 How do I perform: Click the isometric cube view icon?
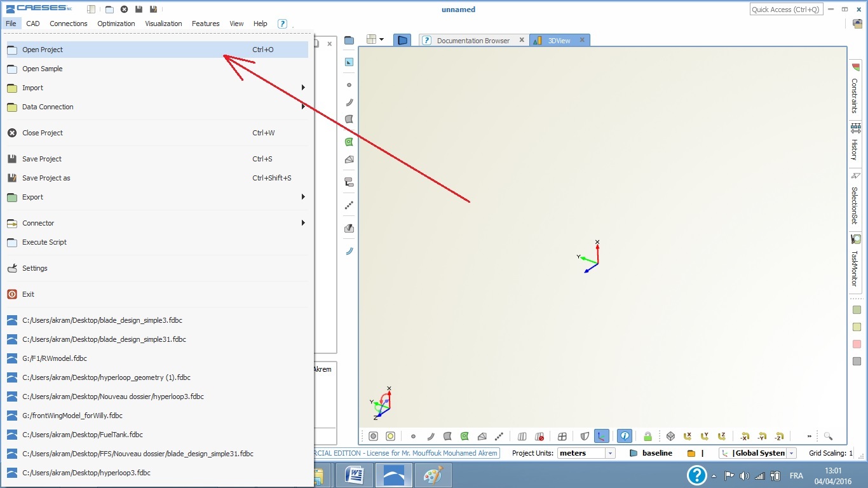(670, 437)
